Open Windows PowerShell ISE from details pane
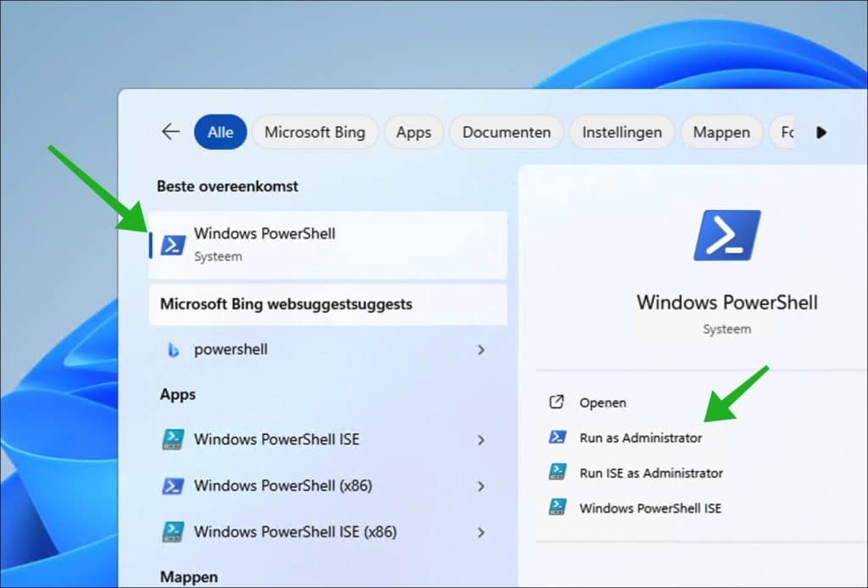The width and height of the screenshot is (868, 588). 649,508
